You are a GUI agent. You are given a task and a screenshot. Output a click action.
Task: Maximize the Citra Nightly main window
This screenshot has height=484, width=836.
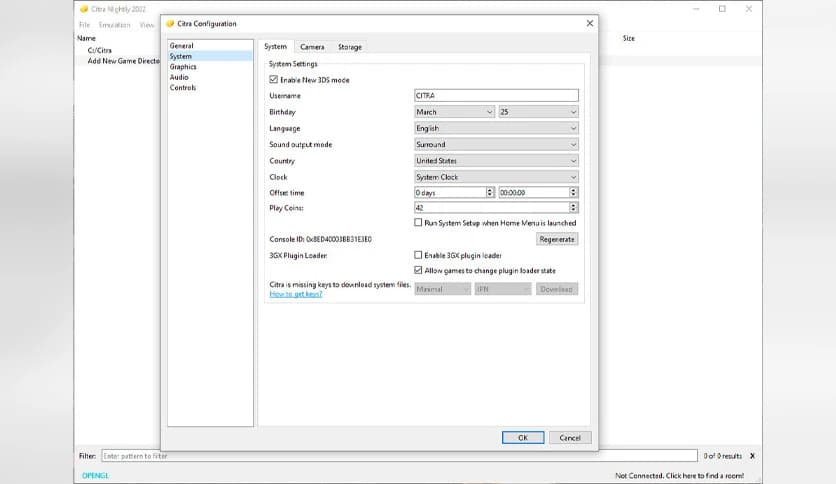(722, 9)
